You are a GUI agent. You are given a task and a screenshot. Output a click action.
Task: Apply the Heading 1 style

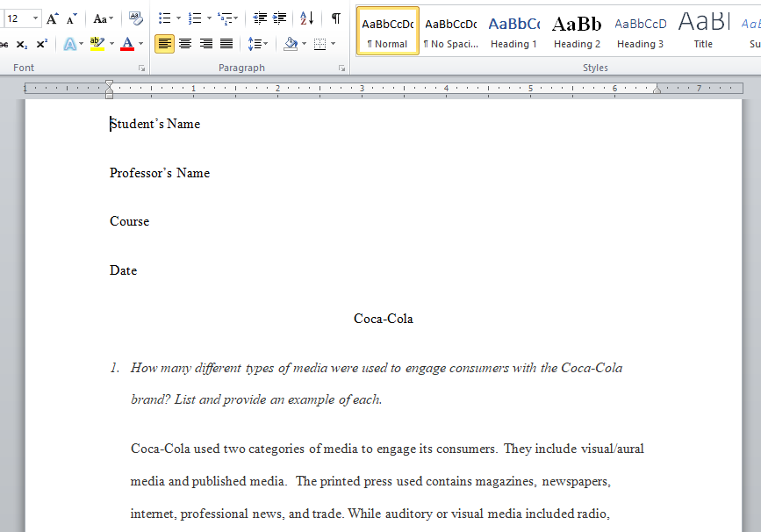(513, 32)
